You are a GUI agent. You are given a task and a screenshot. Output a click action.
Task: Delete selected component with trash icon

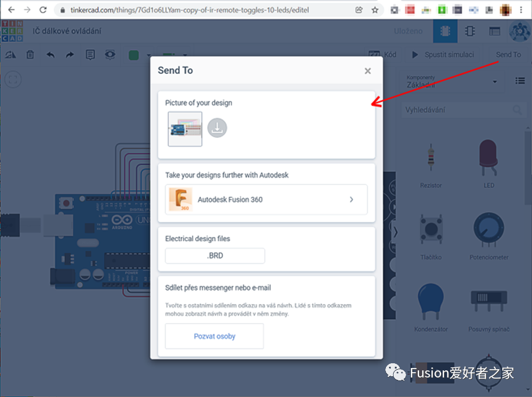pos(30,54)
